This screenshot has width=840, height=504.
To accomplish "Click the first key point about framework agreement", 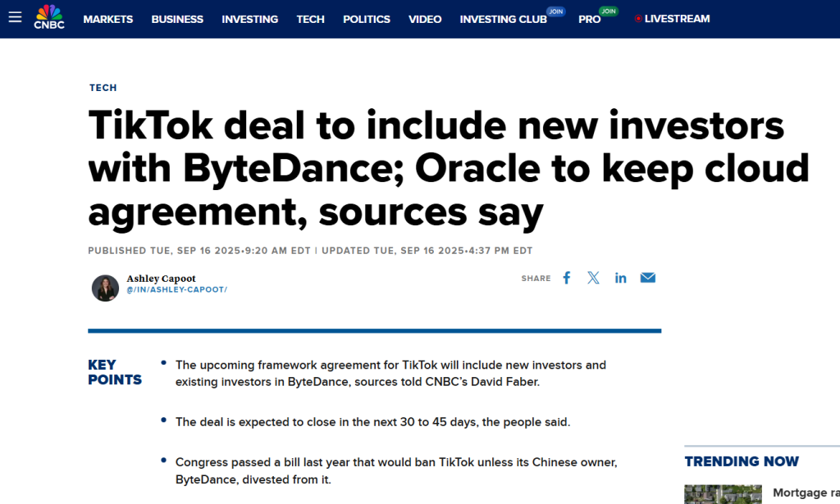I will pos(390,374).
